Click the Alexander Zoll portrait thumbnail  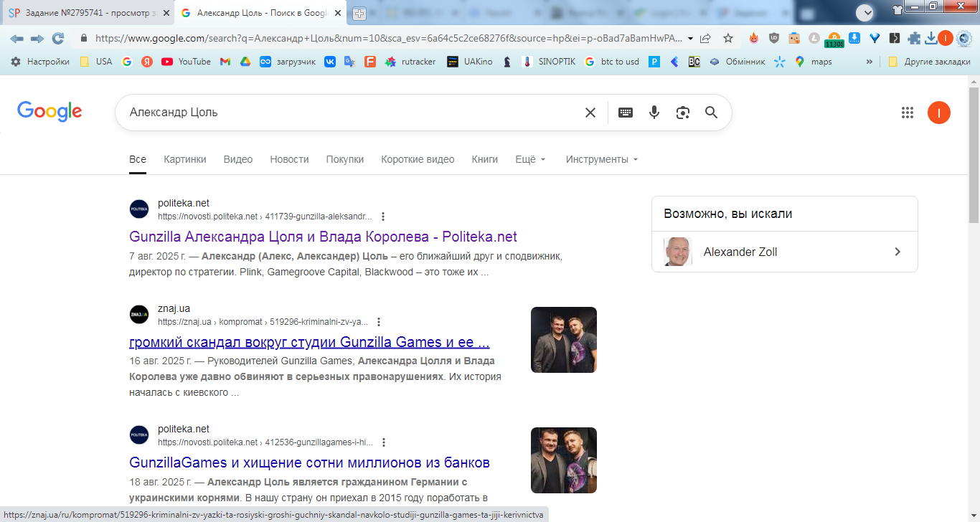678,252
